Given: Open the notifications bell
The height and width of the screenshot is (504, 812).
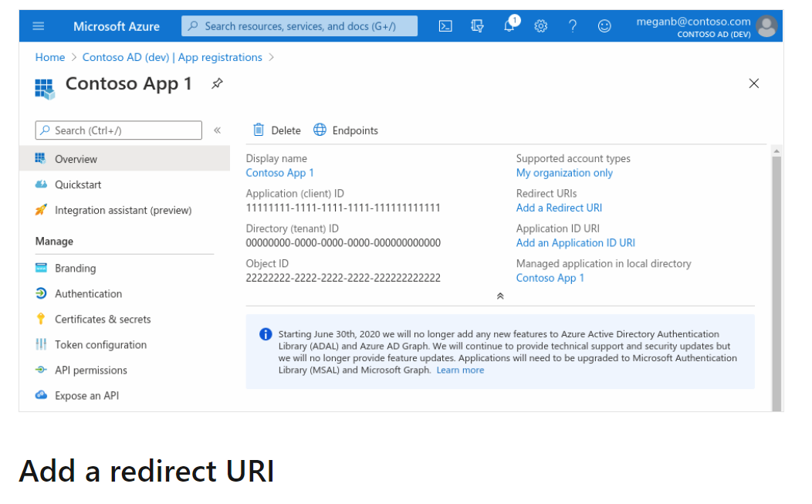Looking at the screenshot, I should (x=510, y=25).
